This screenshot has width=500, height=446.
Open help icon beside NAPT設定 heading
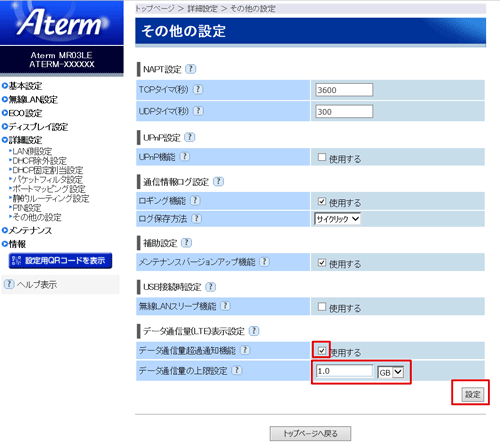pyautogui.click(x=191, y=69)
